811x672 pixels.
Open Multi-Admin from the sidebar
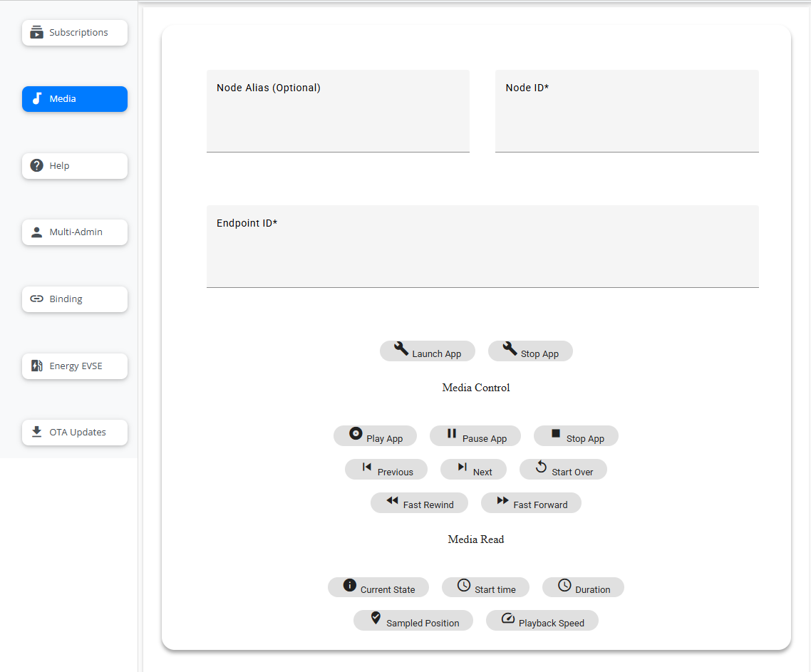tap(75, 232)
